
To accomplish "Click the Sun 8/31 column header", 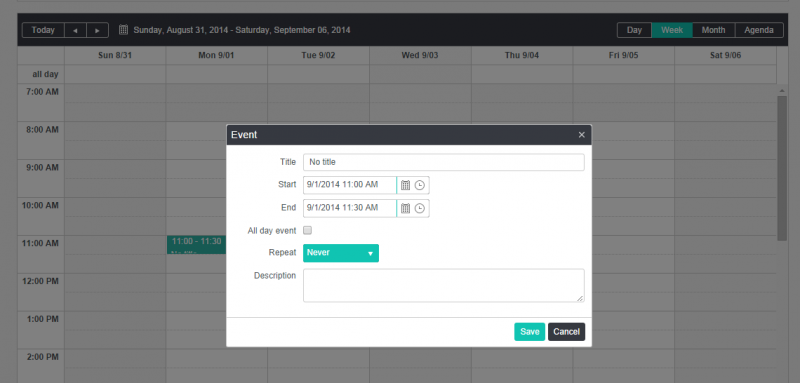I will click(115, 56).
